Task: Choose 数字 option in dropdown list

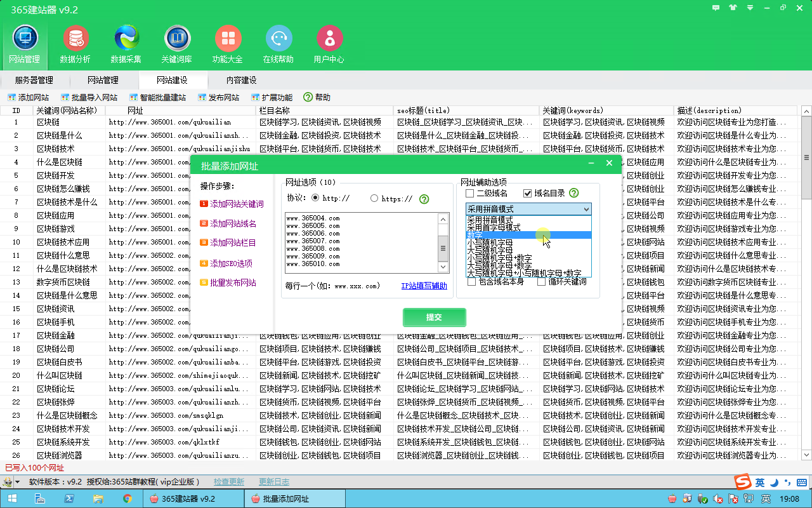Action: (528, 235)
